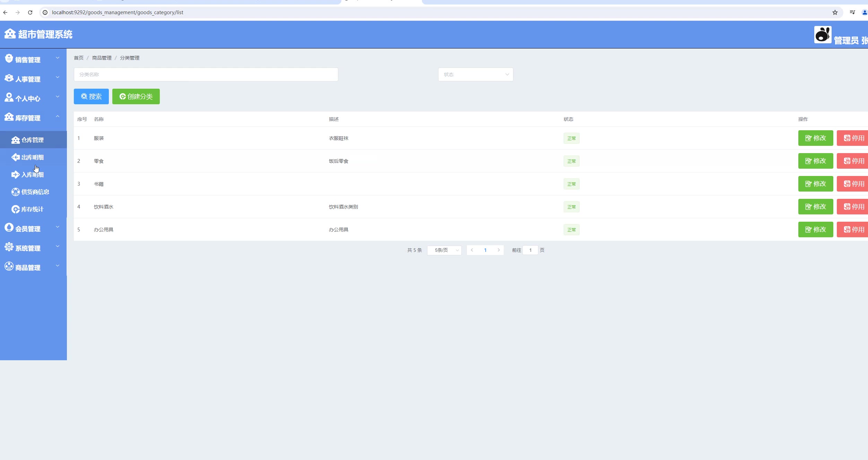This screenshot has width=868, height=460.
Task: Expand 会员管理 menu chevron
Action: point(58,227)
